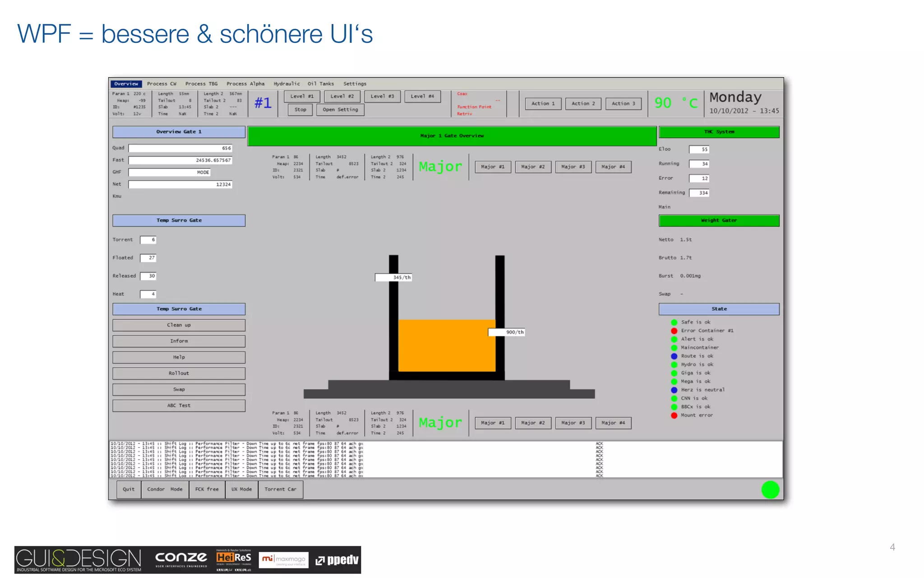Screen dimensions: 924x578
Task: Run the ABC Test button
Action: (x=179, y=406)
